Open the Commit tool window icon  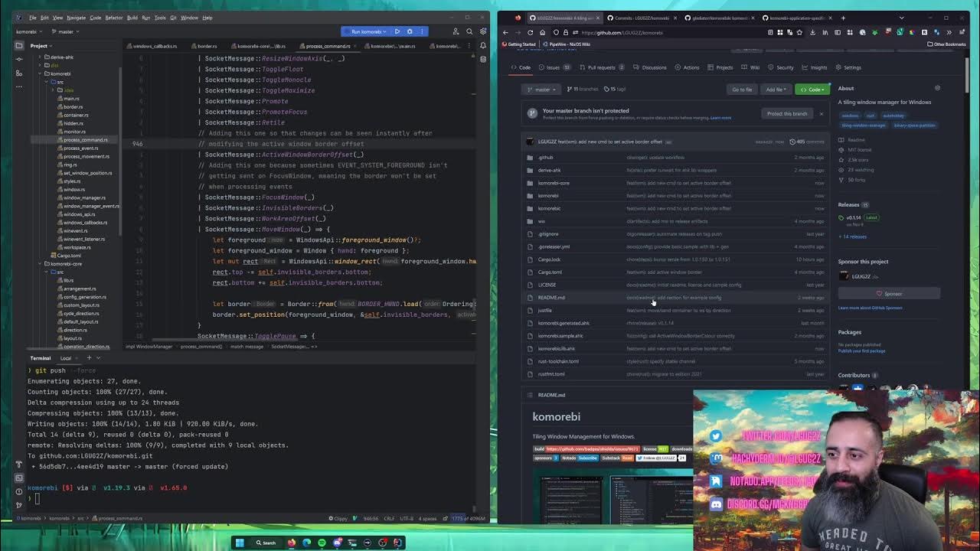point(19,58)
